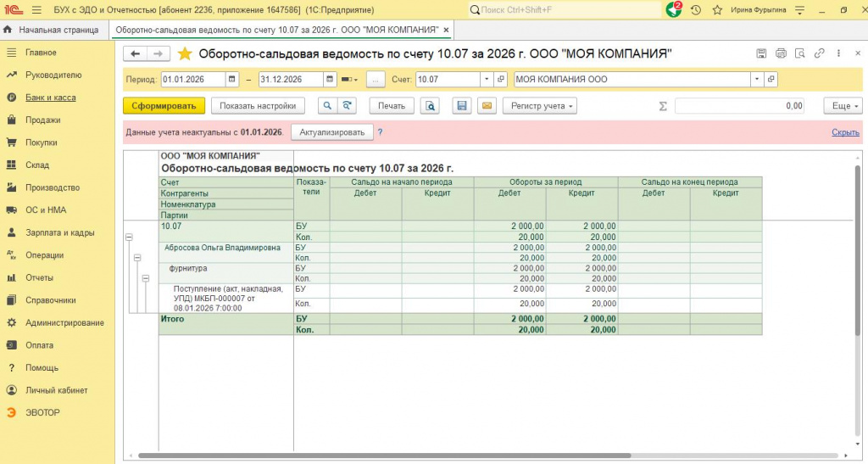The image size is (868, 464).
Task: Open Зарплата и кадры section
Action: pyautogui.click(x=60, y=232)
